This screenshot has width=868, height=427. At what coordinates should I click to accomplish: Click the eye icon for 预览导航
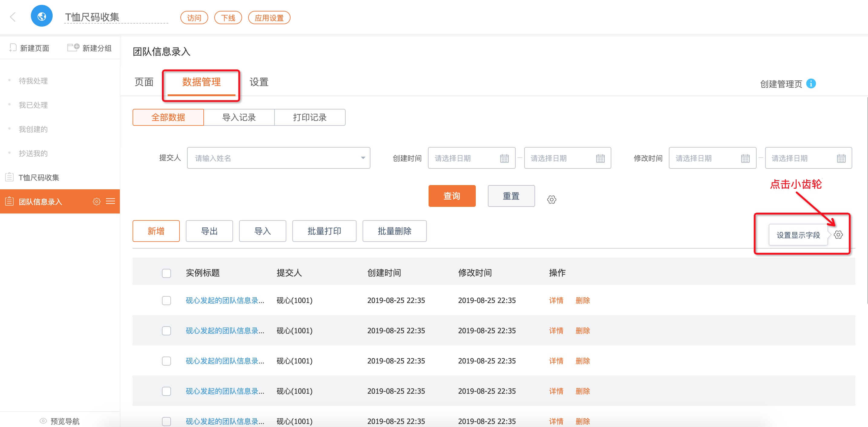click(43, 421)
